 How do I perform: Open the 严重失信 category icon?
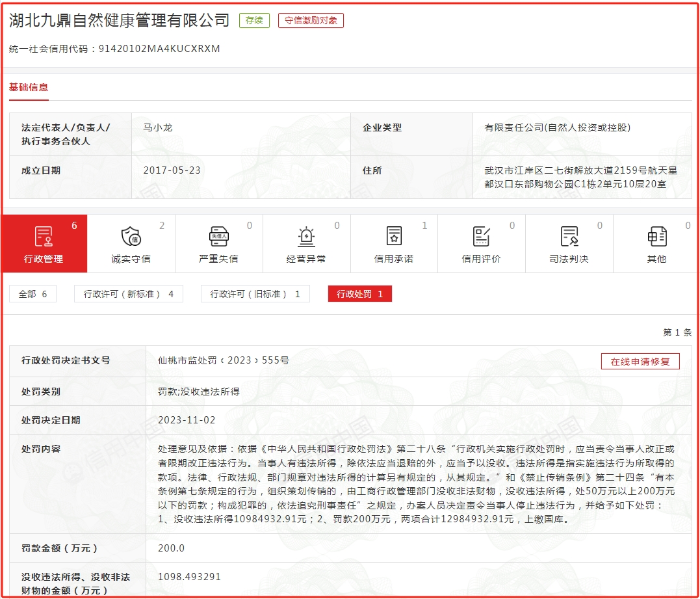click(219, 236)
